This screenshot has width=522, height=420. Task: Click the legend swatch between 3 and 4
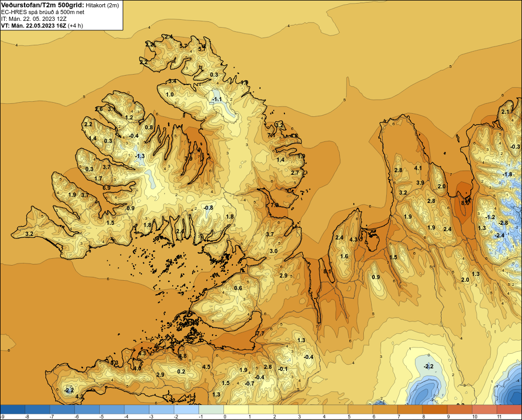pos(310,410)
